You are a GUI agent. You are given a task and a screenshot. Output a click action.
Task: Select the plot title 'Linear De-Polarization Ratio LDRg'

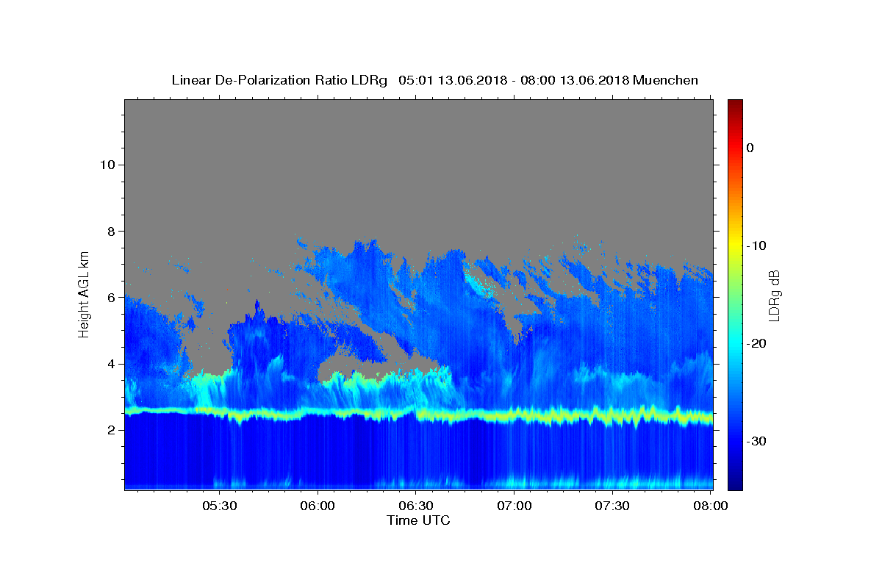[x=279, y=80]
